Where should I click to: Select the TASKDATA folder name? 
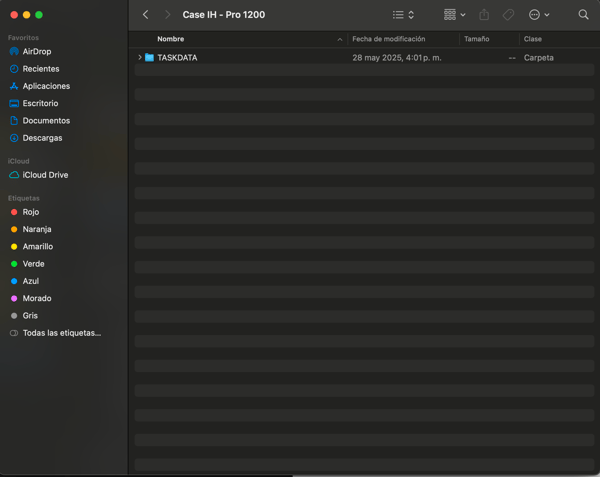(177, 58)
